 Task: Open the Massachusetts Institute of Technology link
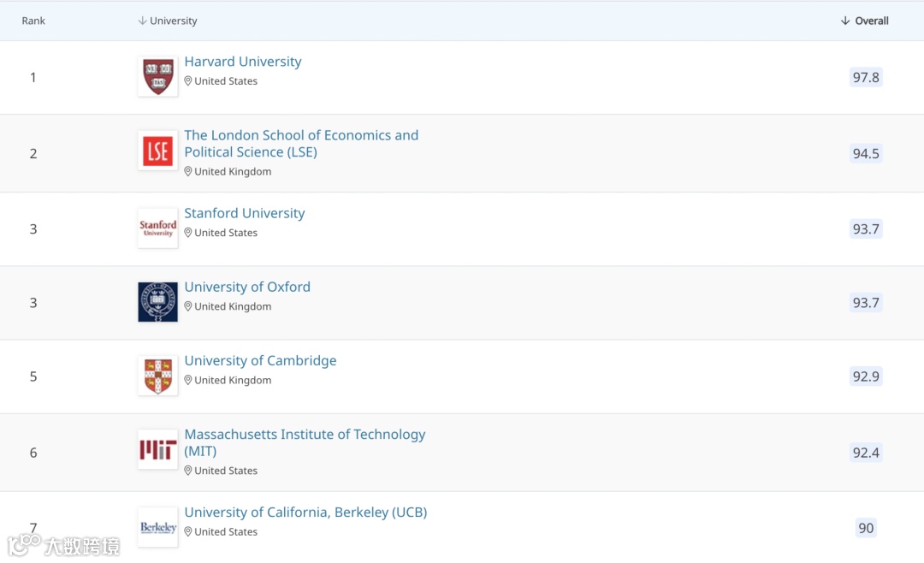coord(305,434)
